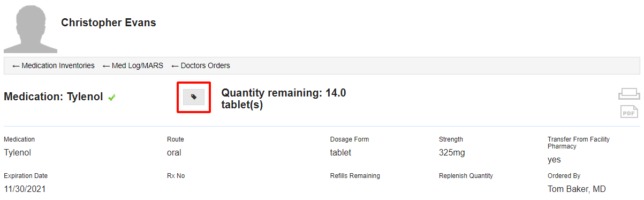Click the tag label button
Screen dimensions: 644x200
coord(194,97)
